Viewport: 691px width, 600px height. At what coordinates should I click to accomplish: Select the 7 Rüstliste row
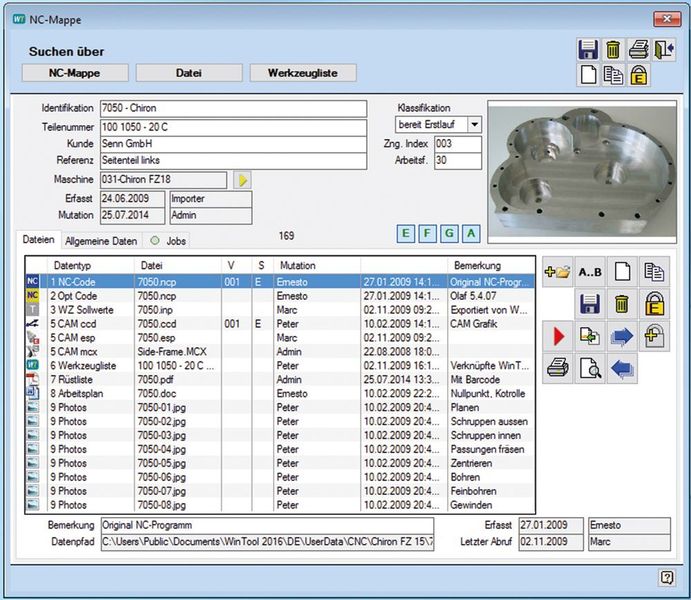point(280,380)
